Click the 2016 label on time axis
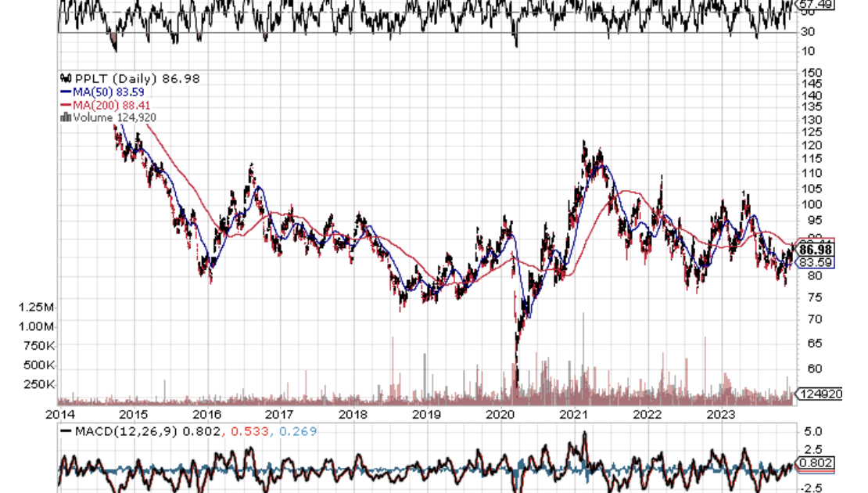Screen dimensions: 868x493 click(206, 414)
